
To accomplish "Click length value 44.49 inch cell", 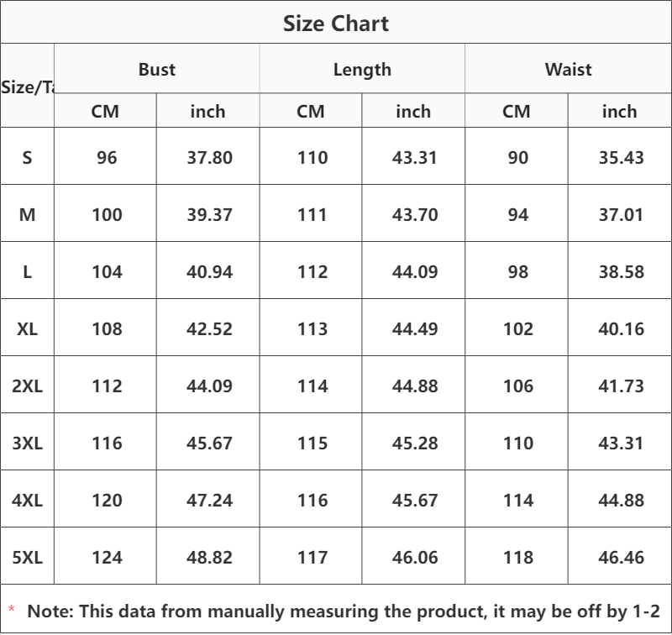I will 415,329.
